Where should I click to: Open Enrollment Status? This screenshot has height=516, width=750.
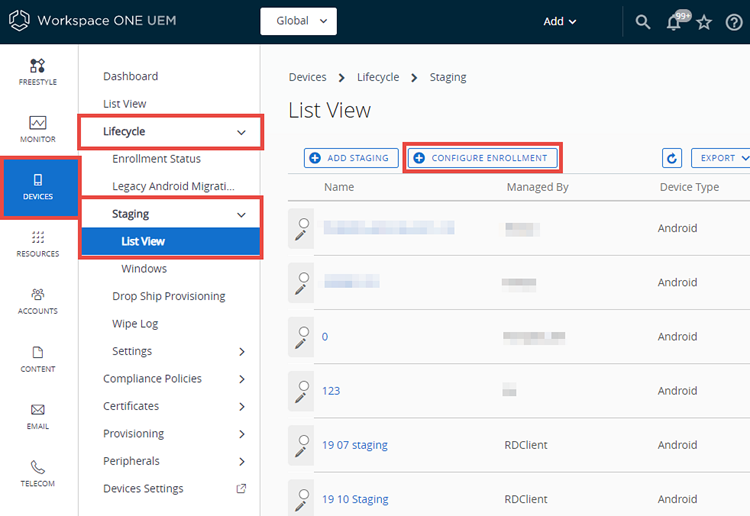coord(156,159)
